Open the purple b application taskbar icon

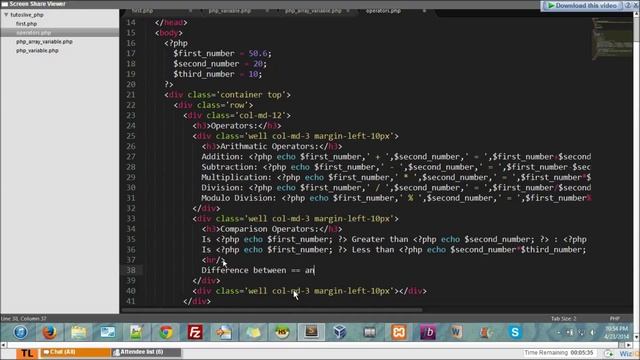click(x=428, y=332)
